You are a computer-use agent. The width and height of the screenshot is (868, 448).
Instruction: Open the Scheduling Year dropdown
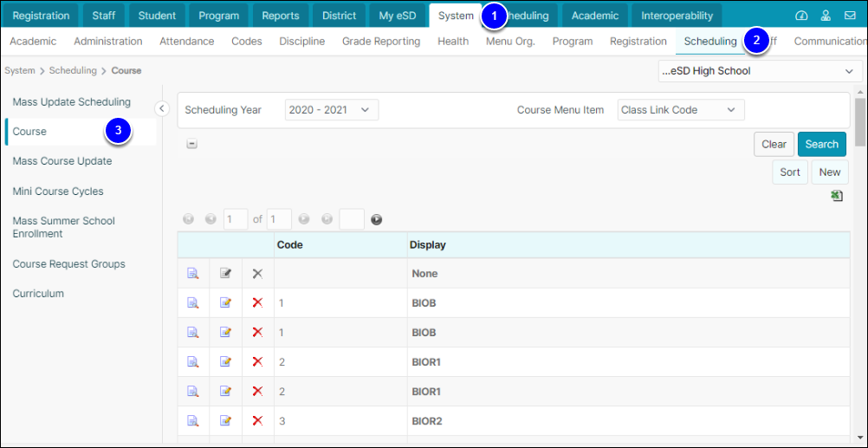(x=332, y=110)
